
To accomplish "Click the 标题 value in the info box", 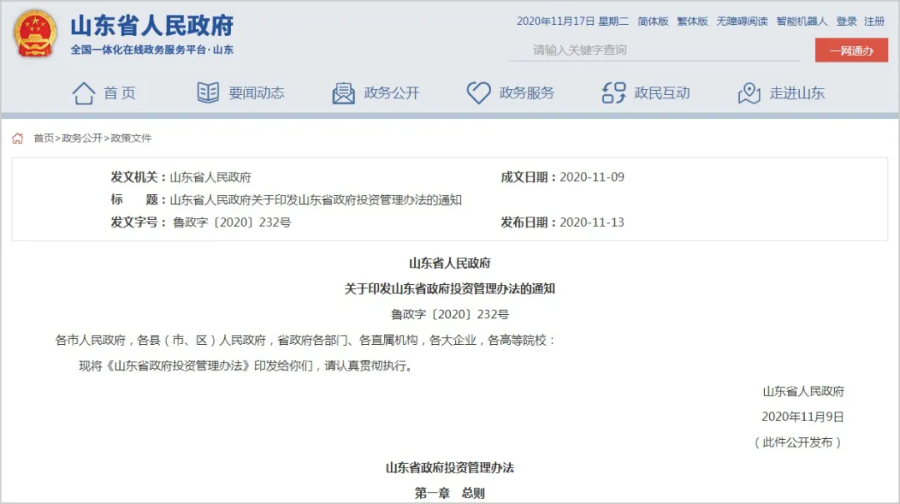I will 316,200.
